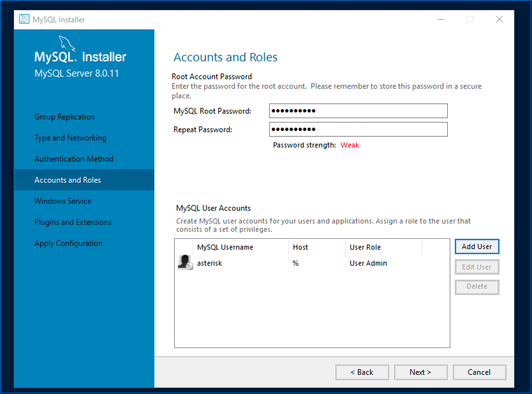This screenshot has height=394, width=532.
Task: Cancel the MySQL configuration
Action: (x=479, y=372)
